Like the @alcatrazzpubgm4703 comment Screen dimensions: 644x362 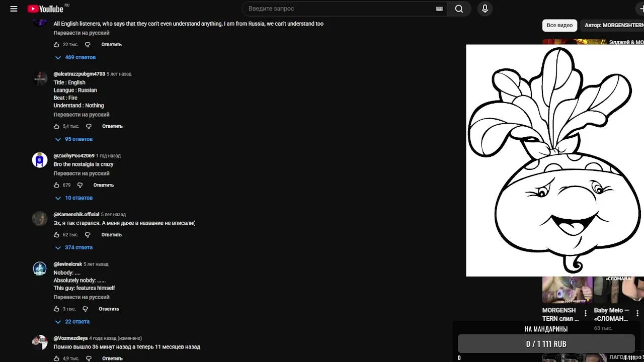57,127
